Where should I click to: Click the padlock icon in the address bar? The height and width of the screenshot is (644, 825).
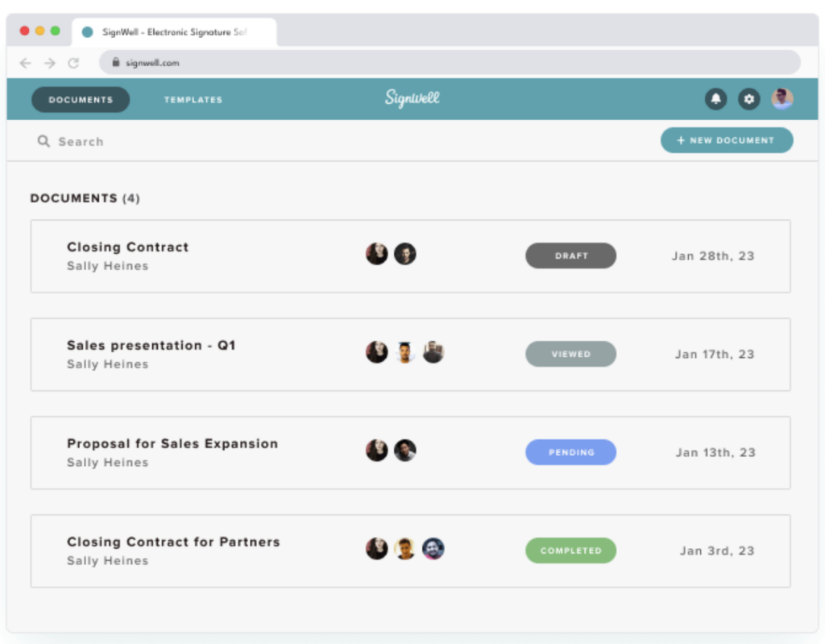[x=118, y=62]
